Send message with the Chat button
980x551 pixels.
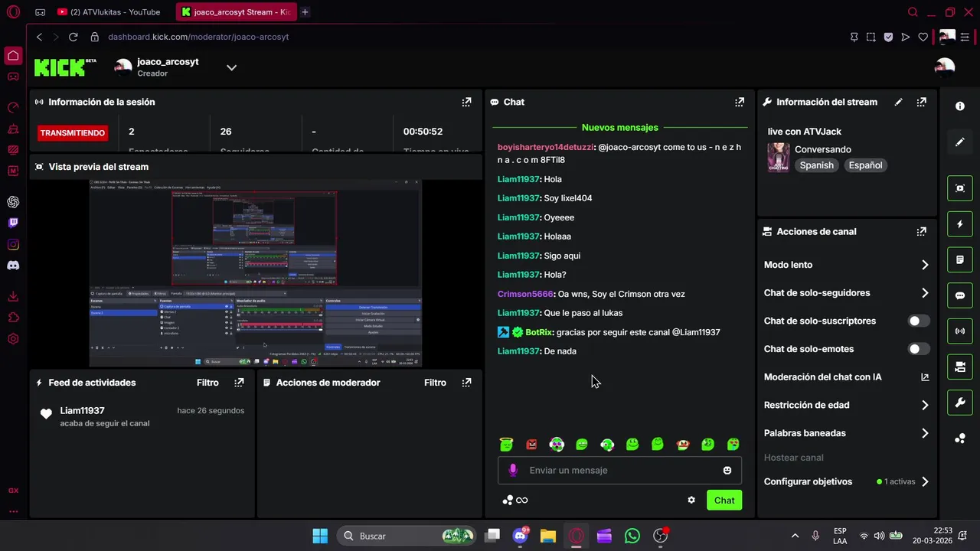tap(724, 500)
